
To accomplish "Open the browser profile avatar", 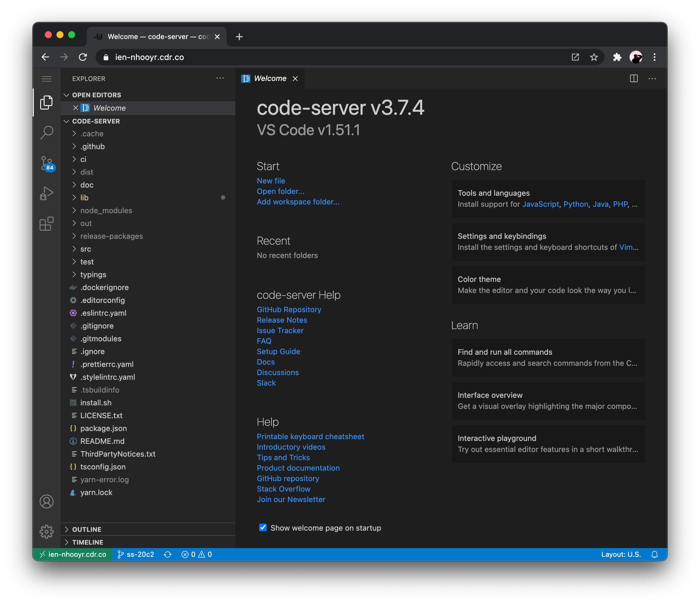I will (636, 57).
